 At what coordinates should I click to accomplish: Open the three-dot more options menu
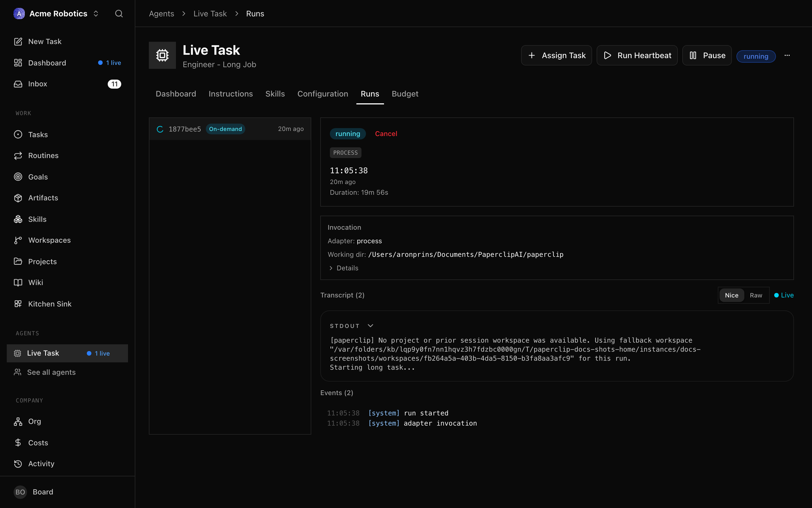[x=787, y=55]
